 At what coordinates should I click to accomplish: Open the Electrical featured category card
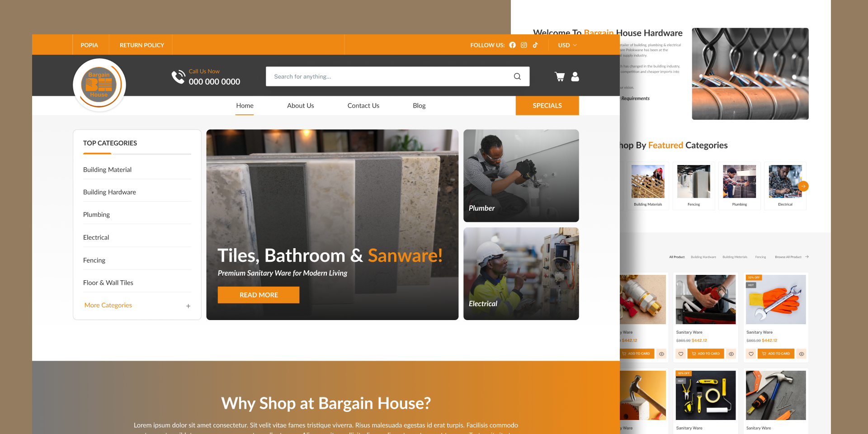[785, 186]
